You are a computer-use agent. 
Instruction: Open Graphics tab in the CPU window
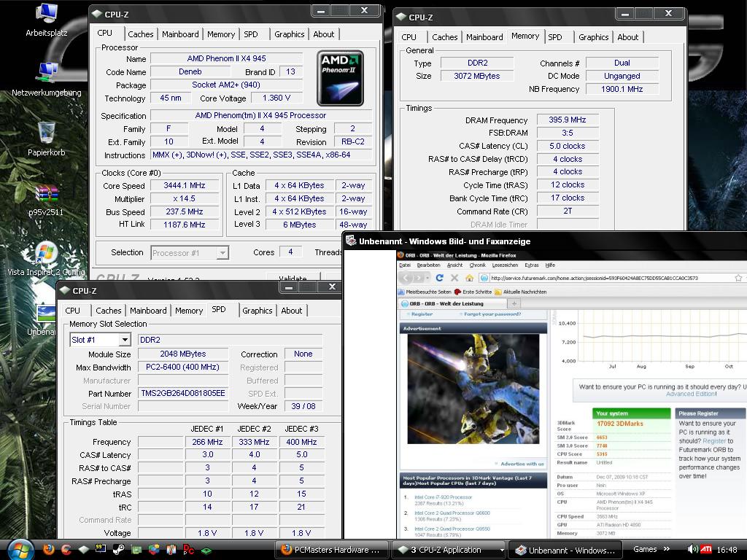click(289, 34)
